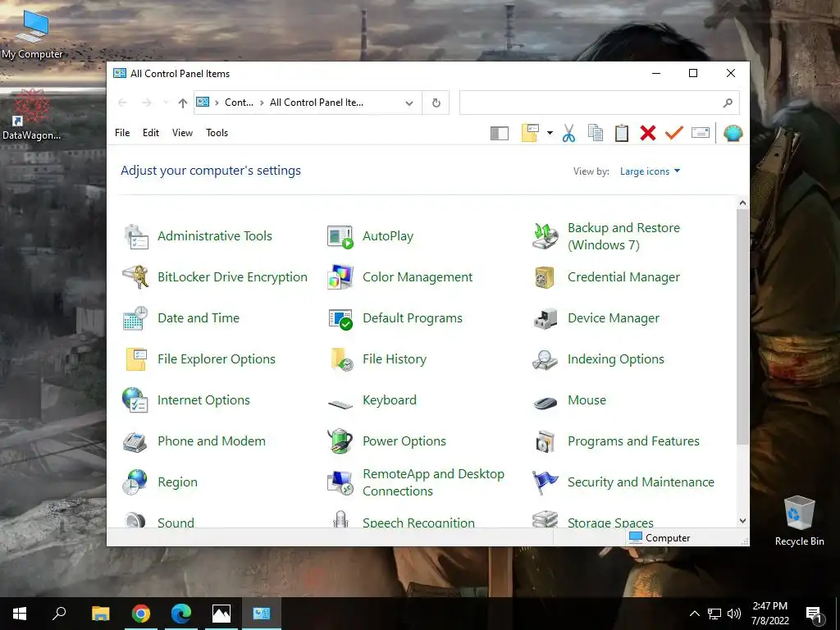Image resolution: width=840 pixels, height=630 pixels.
Task: Open the Programs and Features icon
Action: [546, 441]
